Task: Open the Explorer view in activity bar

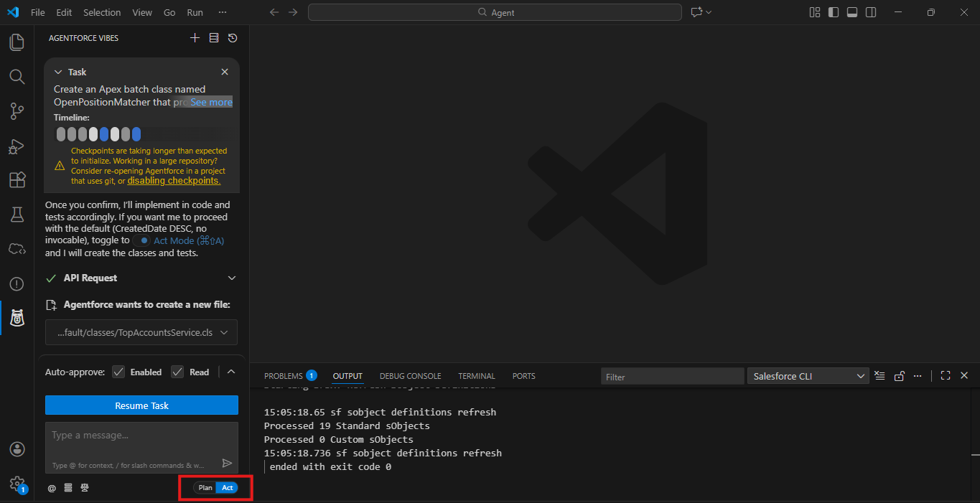Action: (x=17, y=42)
